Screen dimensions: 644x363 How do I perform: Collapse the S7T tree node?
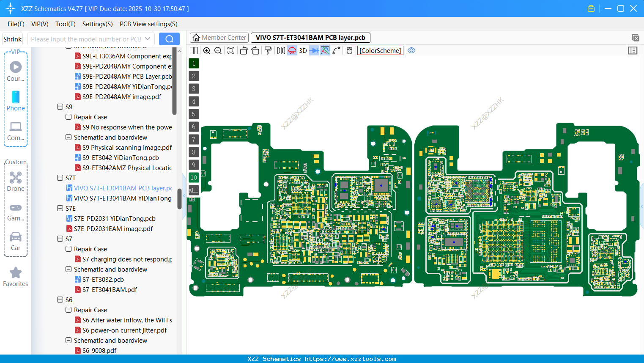(x=60, y=178)
